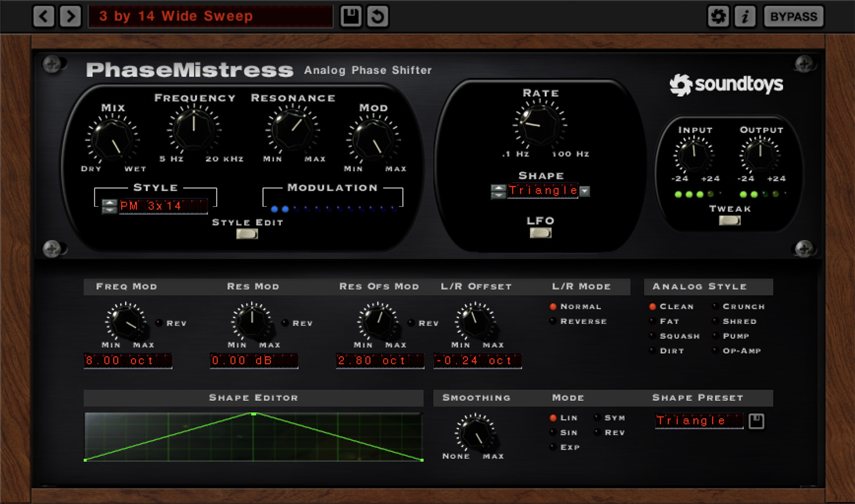Image resolution: width=855 pixels, height=504 pixels.
Task: Click the Soundtoys logo
Action: click(726, 85)
